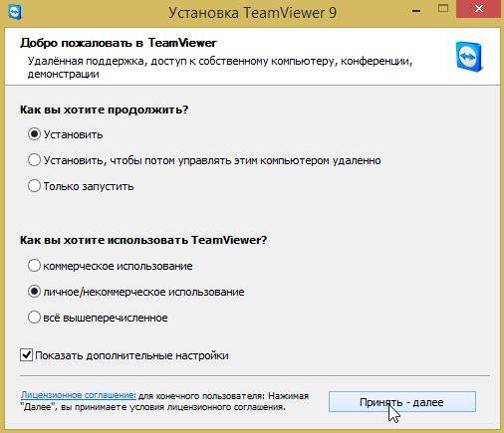The height and width of the screenshot is (433, 504).
Task: Click the "Удалённая поддержка" description text
Action: 220,68
